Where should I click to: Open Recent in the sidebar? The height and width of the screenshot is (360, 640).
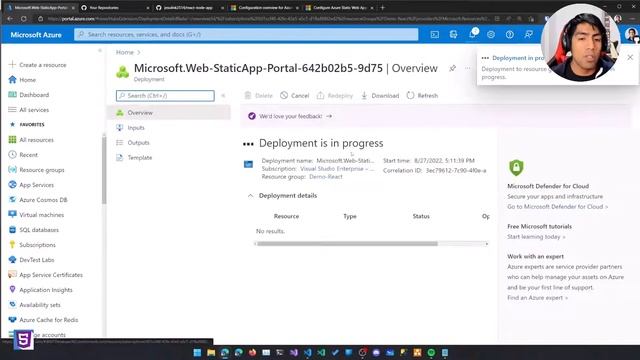point(23,155)
